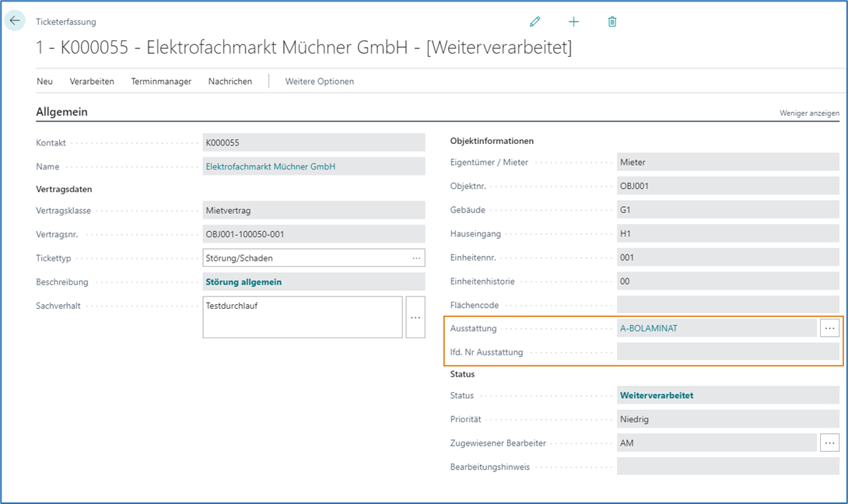This screenshot has height=504, width=848.
Task: Open Ausstattung lookup ellipsis button
Action: [x=829, y=328]
